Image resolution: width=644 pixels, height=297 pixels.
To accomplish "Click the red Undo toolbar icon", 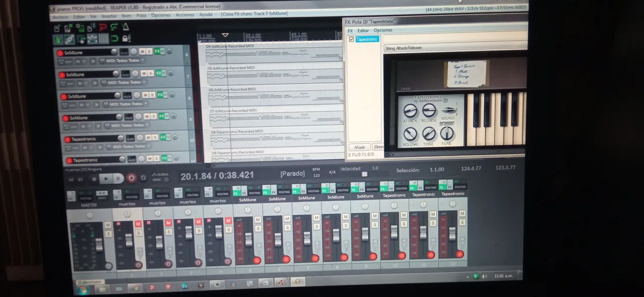I will pyautogui.click(x=103, y=28).
